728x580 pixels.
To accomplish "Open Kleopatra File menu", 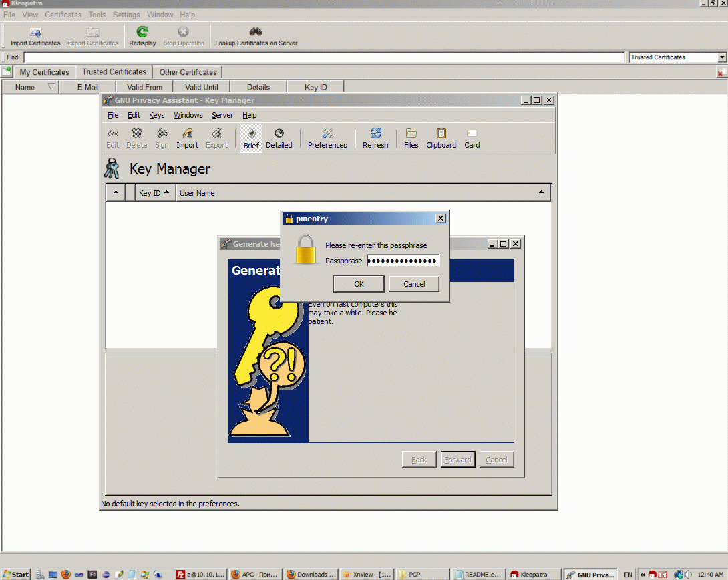I will 9,15.
